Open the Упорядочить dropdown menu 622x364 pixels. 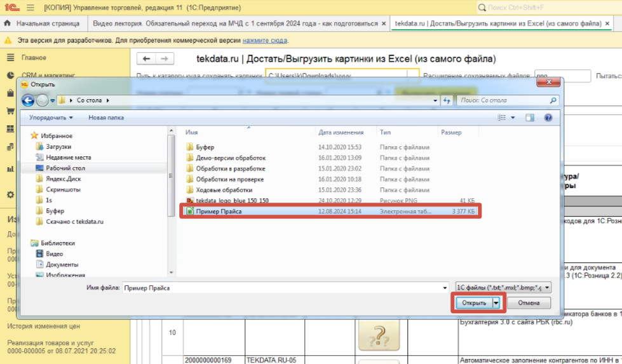click(x=51, y=118)
